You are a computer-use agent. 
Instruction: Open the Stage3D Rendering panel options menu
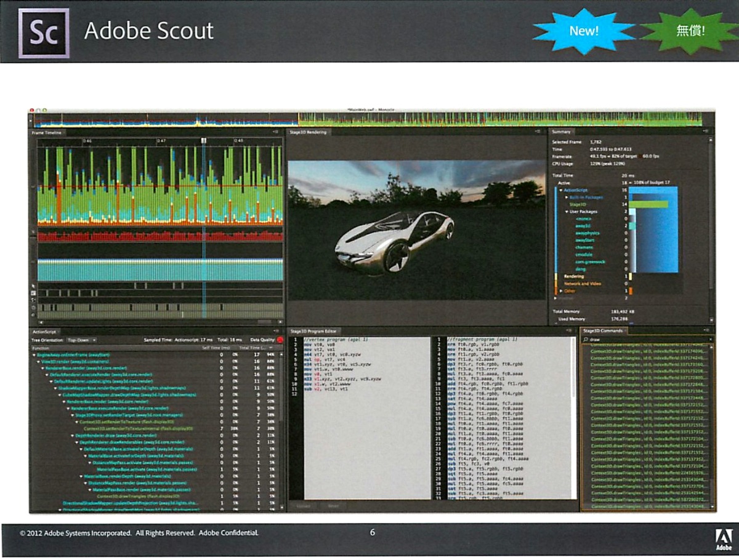pyautogui.click(x=538, y=132)
